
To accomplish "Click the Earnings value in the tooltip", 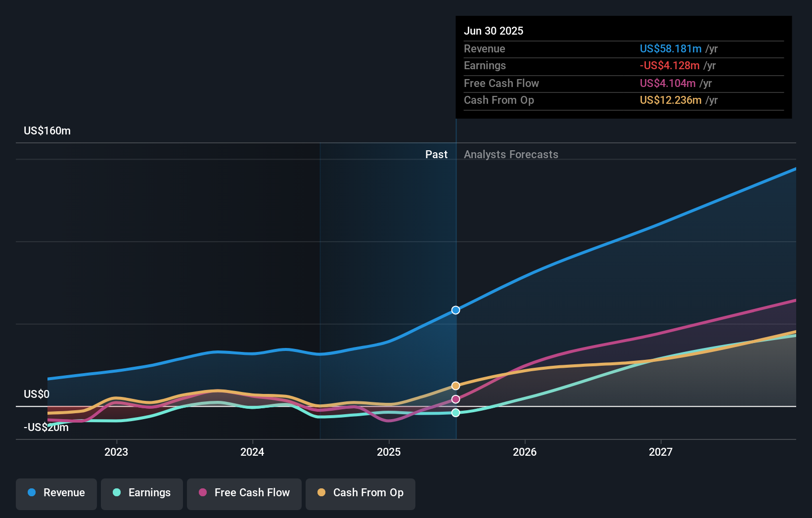I will 671,65.
